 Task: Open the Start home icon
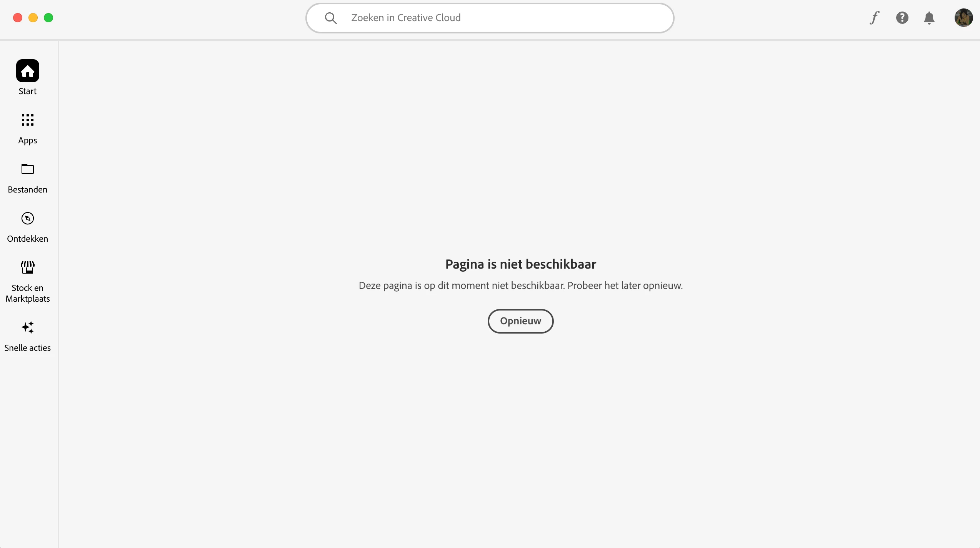pos(28,71)
